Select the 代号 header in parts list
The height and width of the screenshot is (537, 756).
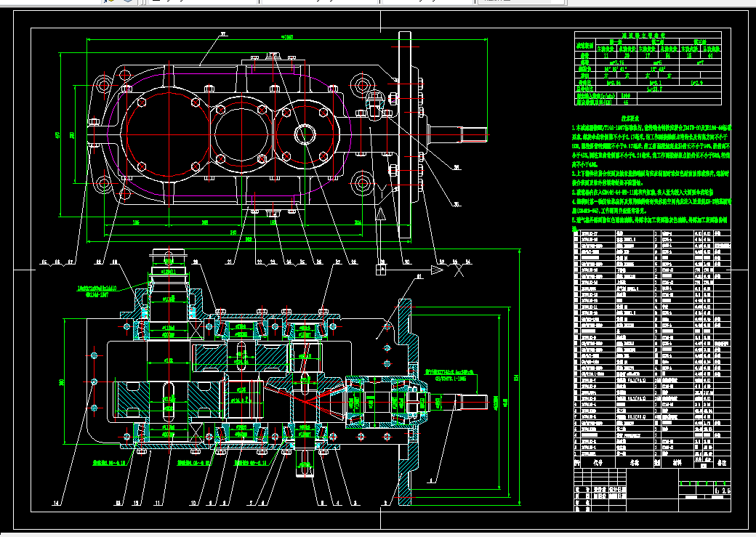coord(598,462)
